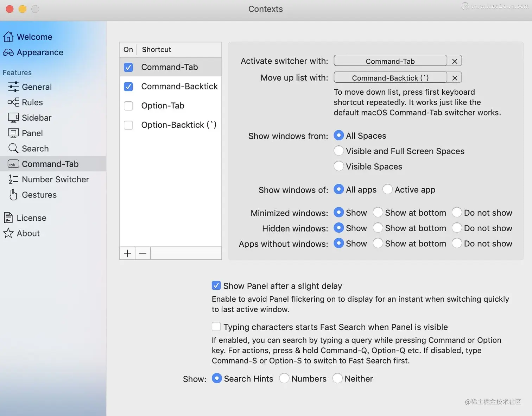Open the Appearance section
This screenshot has height=416, width=532.
[40, 52]
